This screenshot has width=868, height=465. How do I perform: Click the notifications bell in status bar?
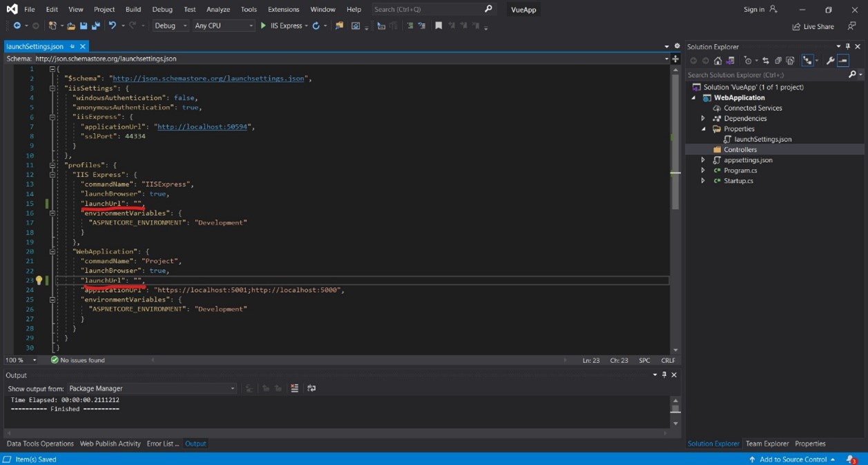[x=851, y=459]
